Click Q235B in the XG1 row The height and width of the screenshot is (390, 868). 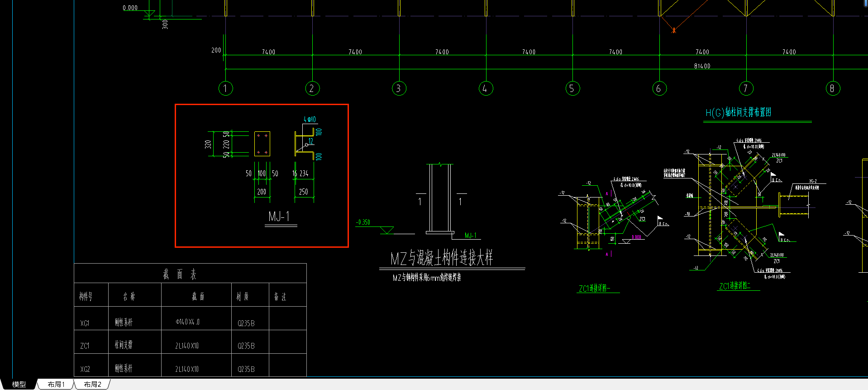[246, 323]
